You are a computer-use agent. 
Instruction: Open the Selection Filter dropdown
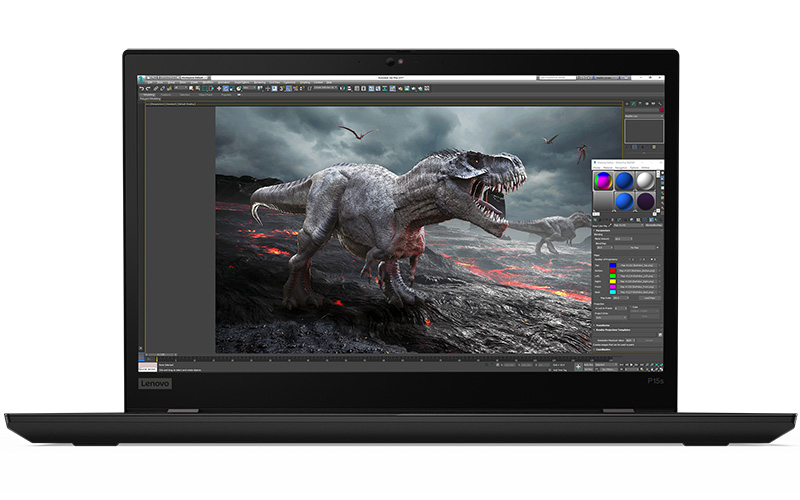pyautogui.click(x=181, y=88)
